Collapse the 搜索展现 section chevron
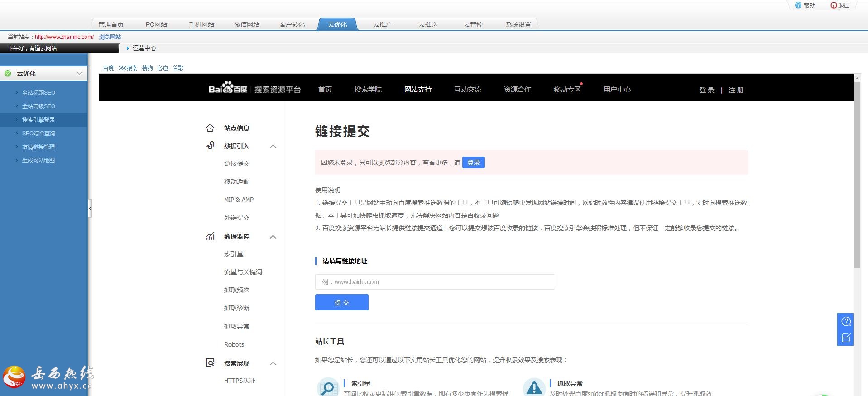 (x=273, y=363)
